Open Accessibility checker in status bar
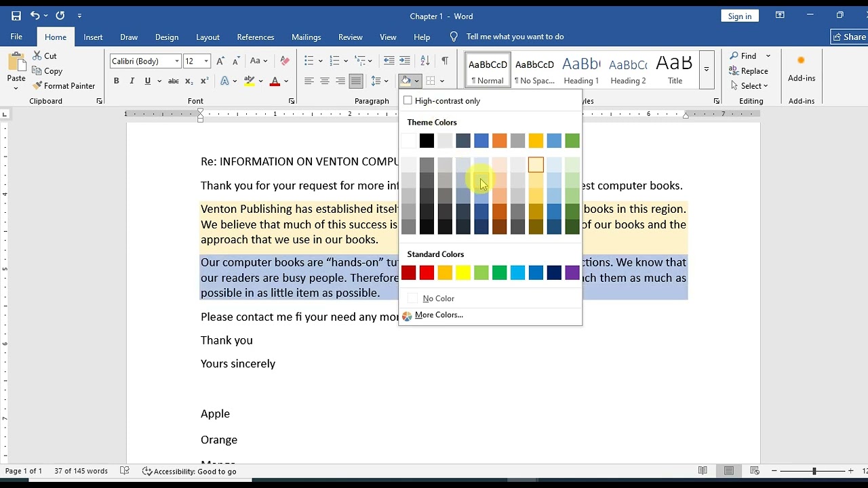Viewport: 868px width, 488px height. (189, 471)
